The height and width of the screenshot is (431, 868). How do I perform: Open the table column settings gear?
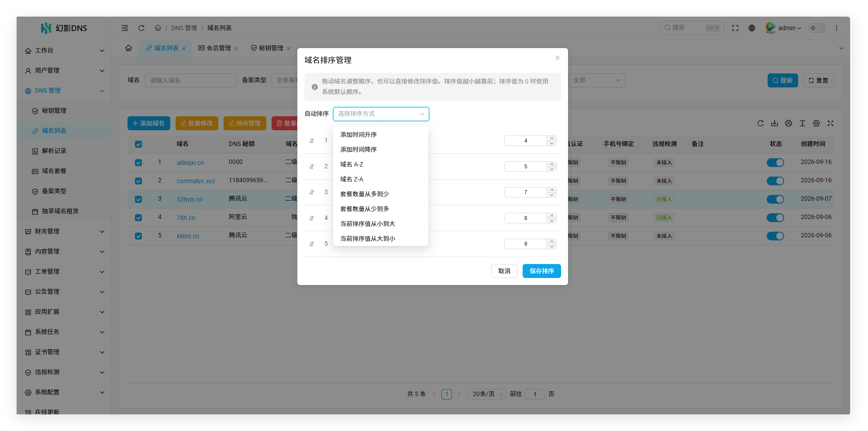pyautogui.click(x=816, y=123)
